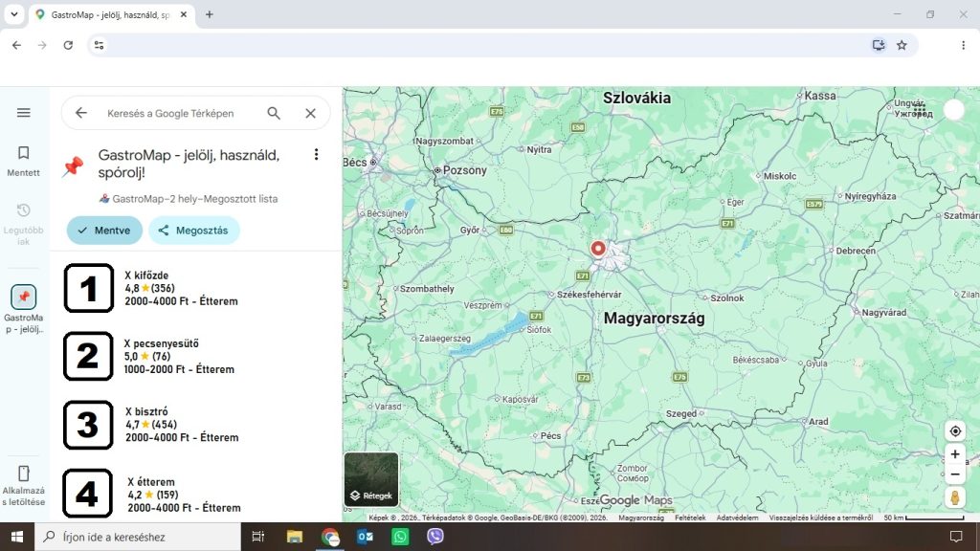Activate the Street View pegman

955,497
